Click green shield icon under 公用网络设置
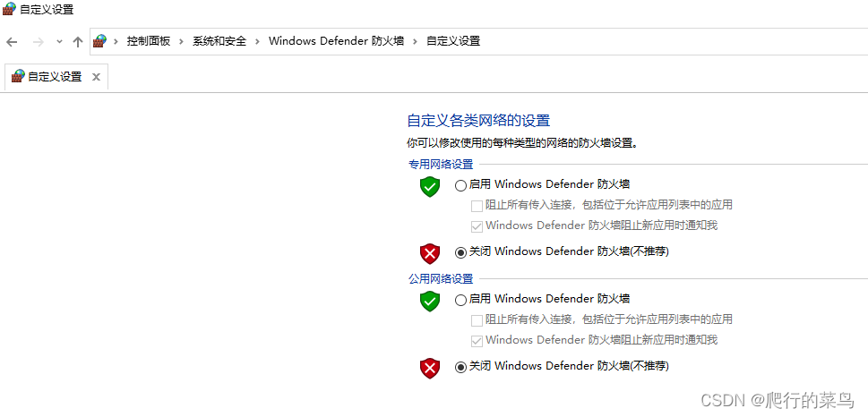868x417 pixels. click(430, 302)
